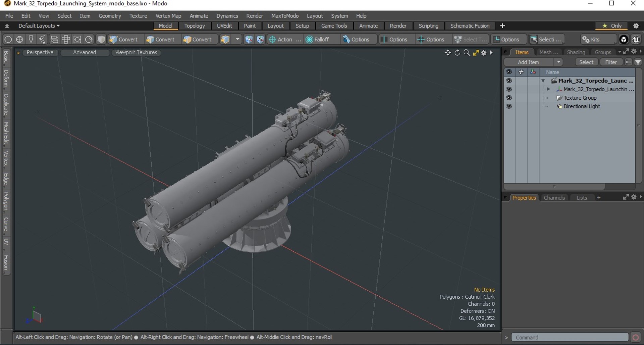644x345 pixels.
Task: Toggle the eye icon in the Items column header
Action: tap(509, 72)
